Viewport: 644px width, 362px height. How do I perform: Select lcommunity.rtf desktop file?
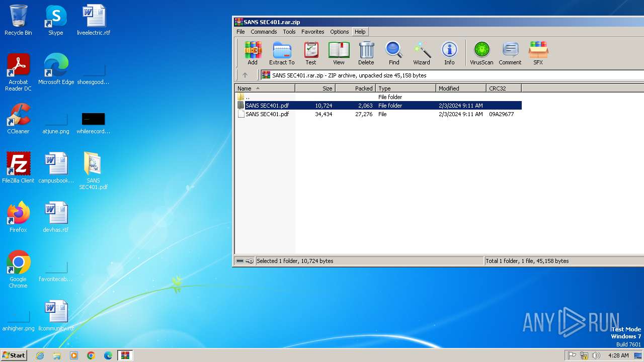56,316
